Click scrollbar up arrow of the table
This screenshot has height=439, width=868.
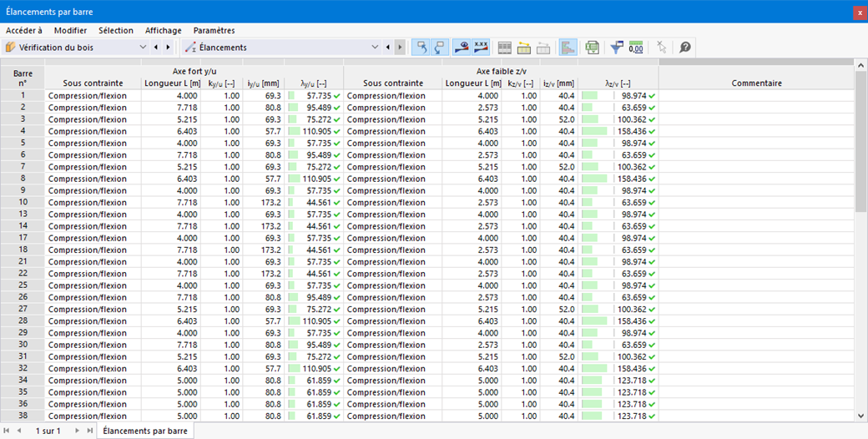860,65
